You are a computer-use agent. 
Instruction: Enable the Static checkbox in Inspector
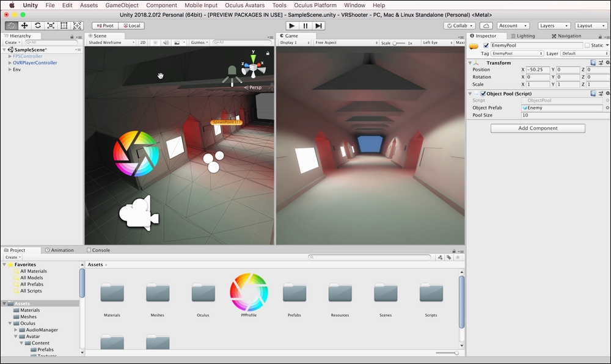pos(588,45)
